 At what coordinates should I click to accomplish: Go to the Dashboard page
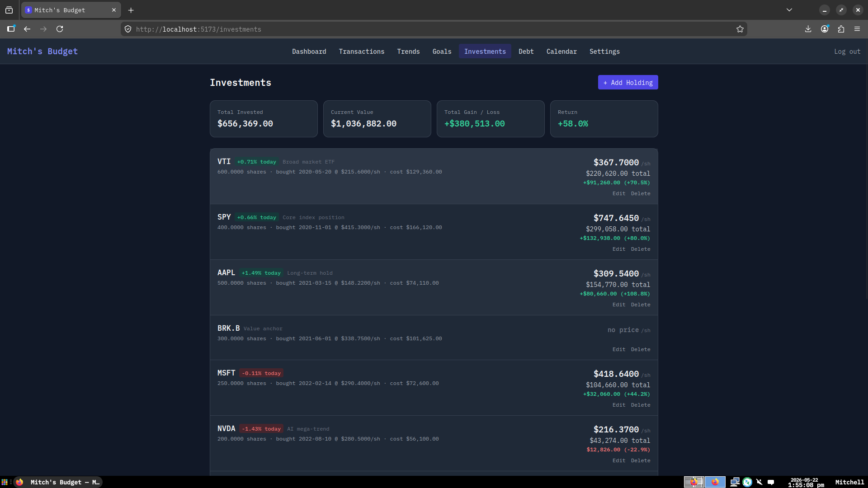click(x=309, y=52)
